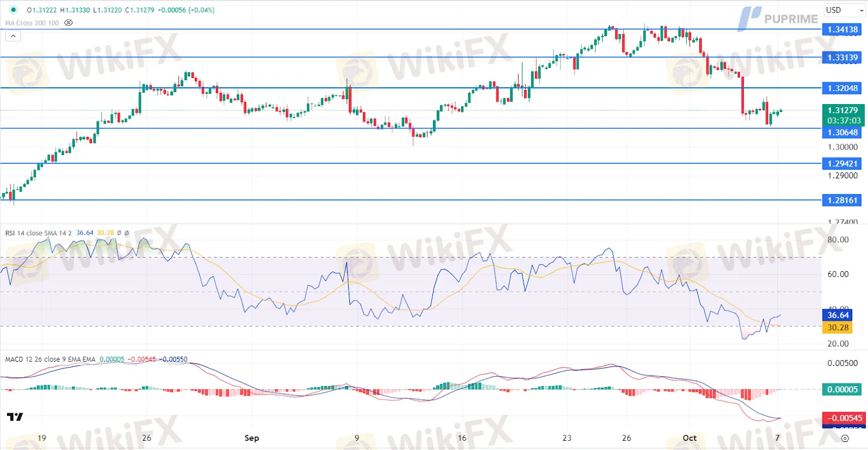
Task: Click the green market status dot
Action: [14, 10]
